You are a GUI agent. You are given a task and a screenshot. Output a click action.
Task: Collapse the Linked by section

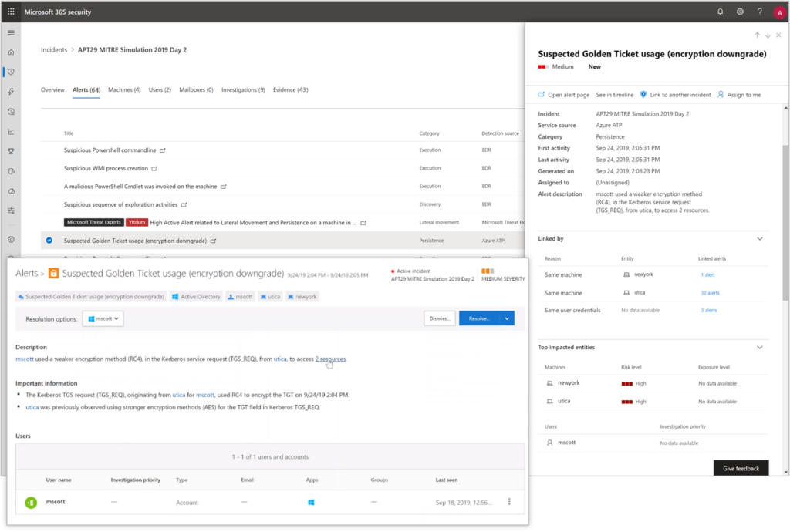coord(759,239)
